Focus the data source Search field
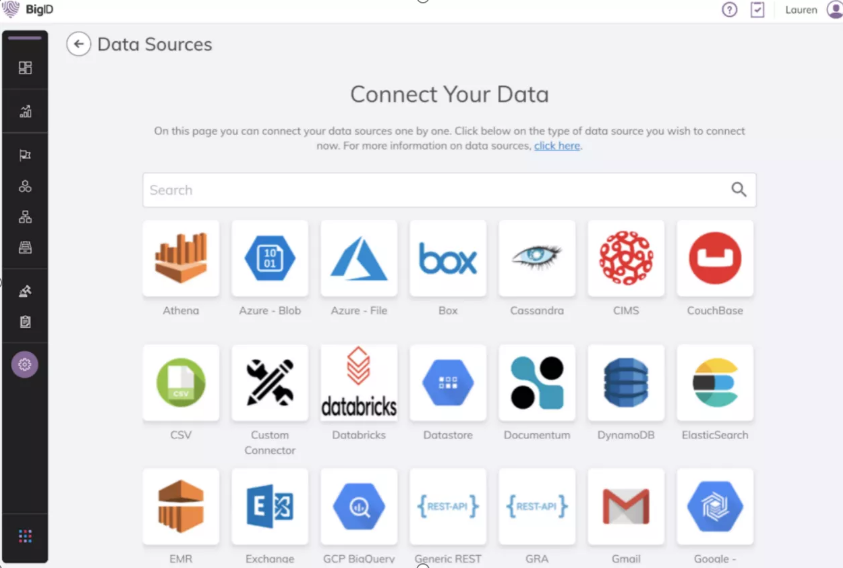843x568 pixels. click(449, 190)
